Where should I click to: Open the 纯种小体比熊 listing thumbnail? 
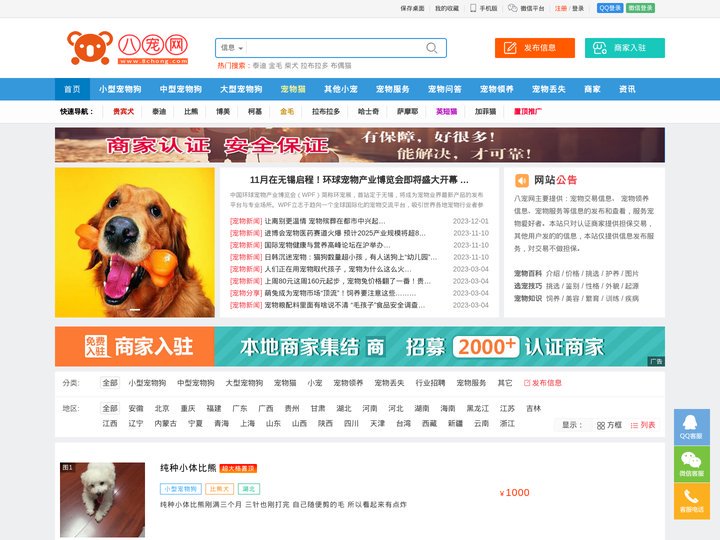click(x=102, y=500)
